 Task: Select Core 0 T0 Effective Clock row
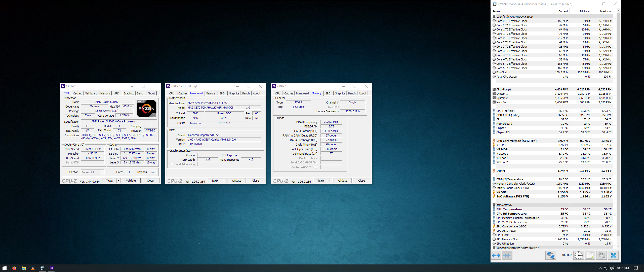[552, 21]
